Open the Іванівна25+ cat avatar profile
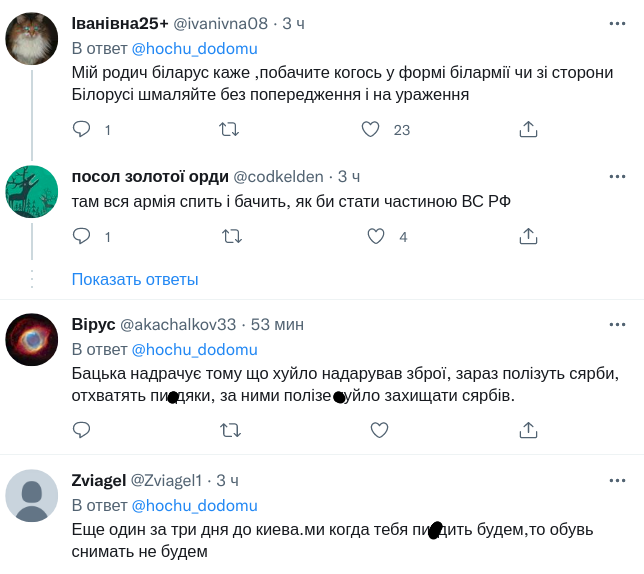 (x=32, y=40)
